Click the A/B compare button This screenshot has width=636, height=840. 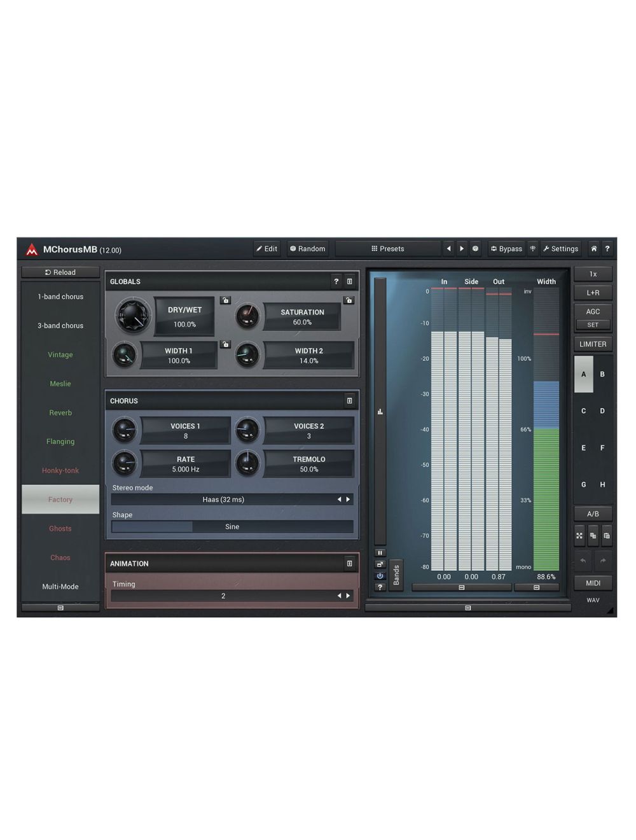(593, 514)
